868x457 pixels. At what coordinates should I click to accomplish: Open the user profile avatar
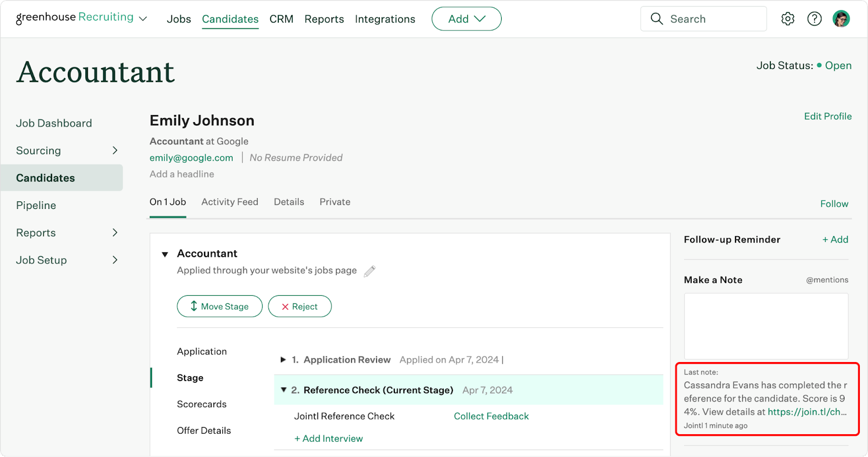pyautogui.click(x=841, y=19)
